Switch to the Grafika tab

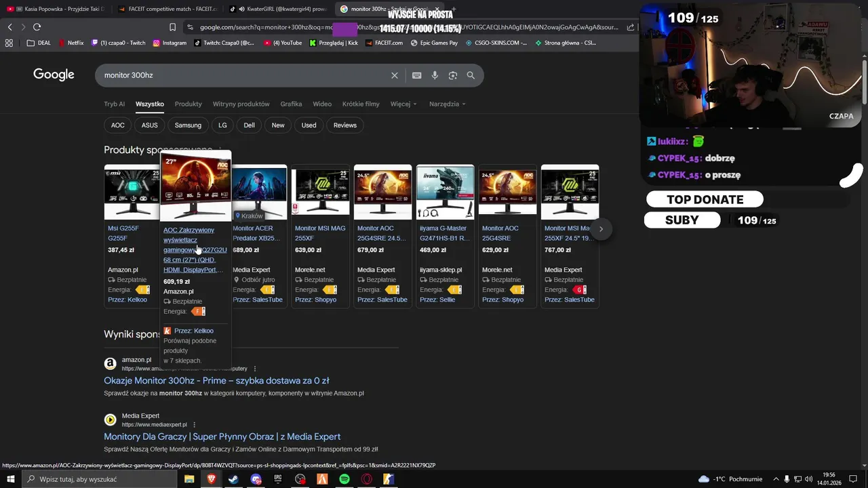coord(291,104)
